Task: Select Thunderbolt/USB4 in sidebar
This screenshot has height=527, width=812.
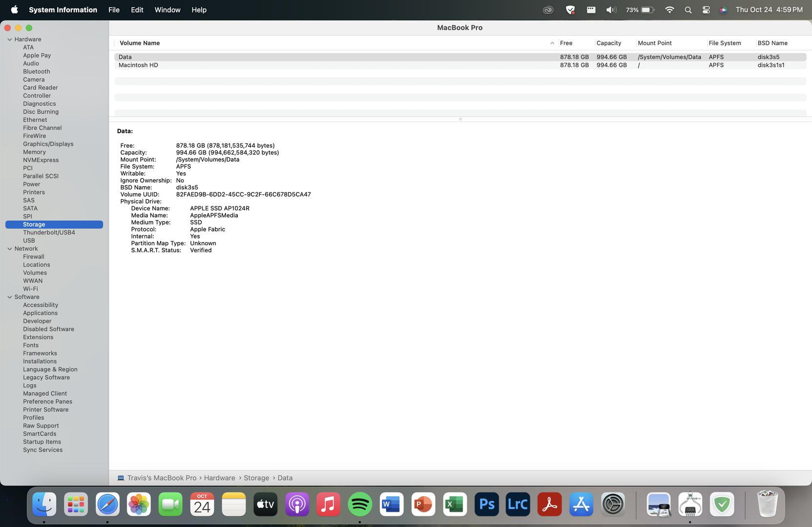Action: (49, 233)
